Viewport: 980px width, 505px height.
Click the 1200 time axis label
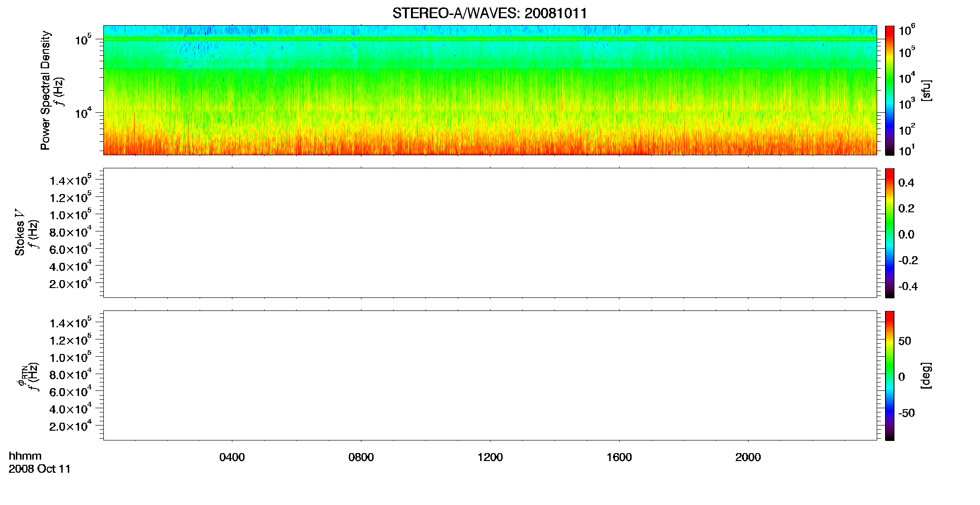[x=490, y=457]
